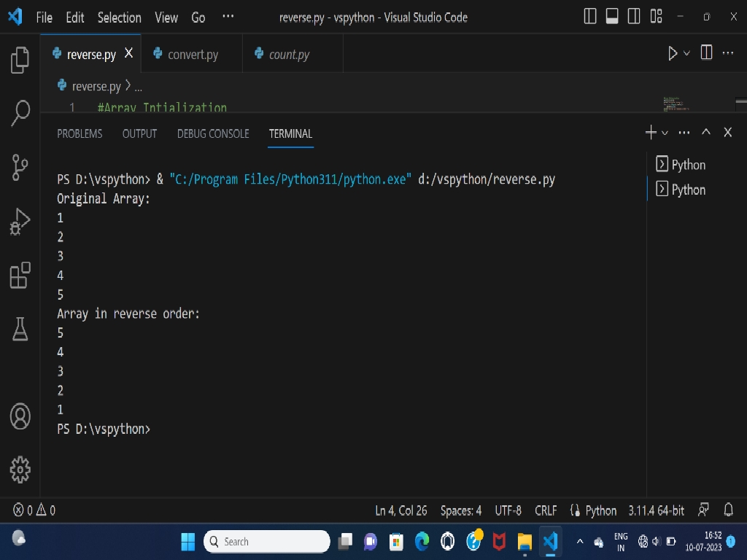This screenshot has width=747, height=560.
Task: Close the terminal panel
Action: (x=727, y=132)
